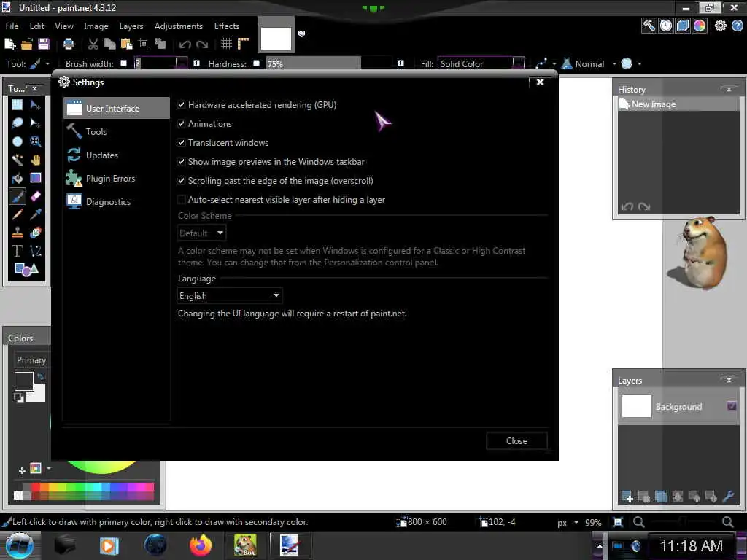The height and width of the screenshot is (560, 747).
Task: Open the Fill Solid Color dropdown
Action: pos(481,63)
